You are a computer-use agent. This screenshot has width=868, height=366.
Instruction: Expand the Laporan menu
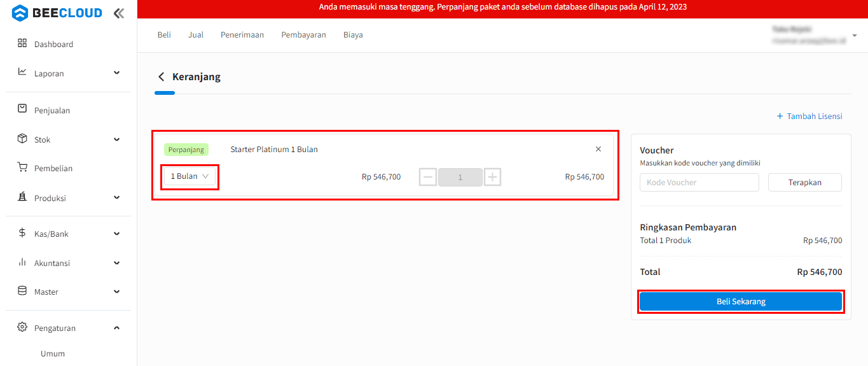(x=116, y=73)
